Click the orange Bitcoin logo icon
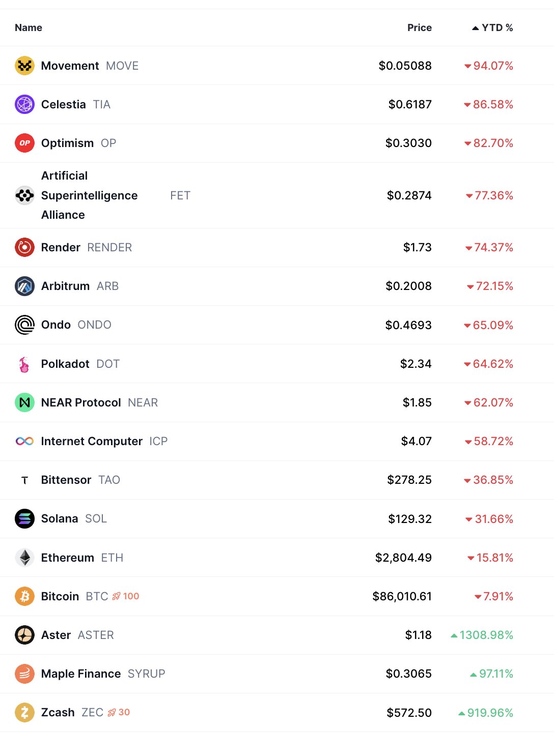 (x=24, y=596)
